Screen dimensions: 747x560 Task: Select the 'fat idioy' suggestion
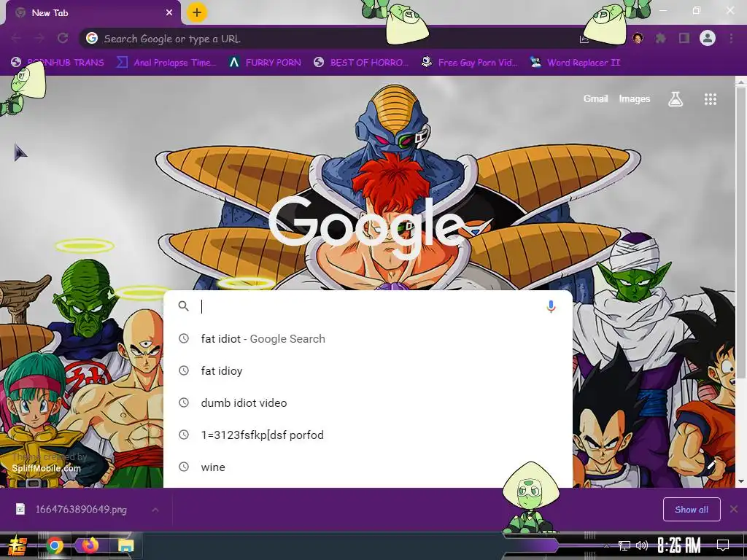tap(368, 370)
